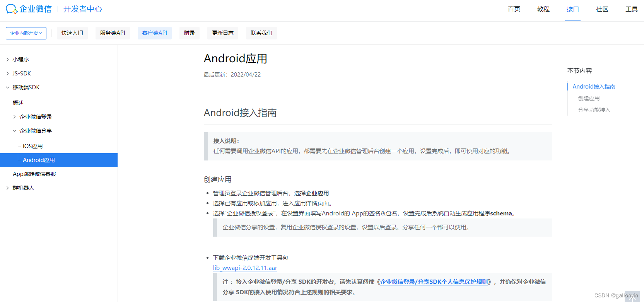Open 教程 in top navigation
644x302 pixels.
pos(543,9)
